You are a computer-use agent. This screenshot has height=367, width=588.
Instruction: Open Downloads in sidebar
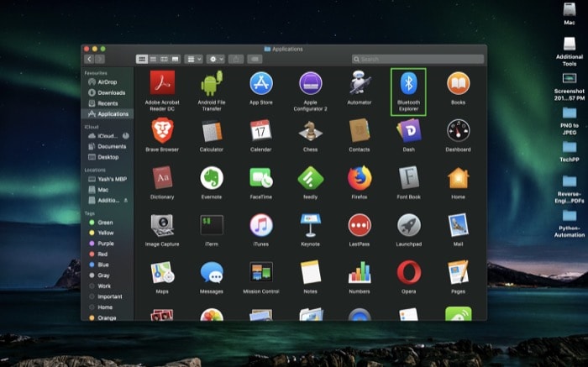point(107,92)
